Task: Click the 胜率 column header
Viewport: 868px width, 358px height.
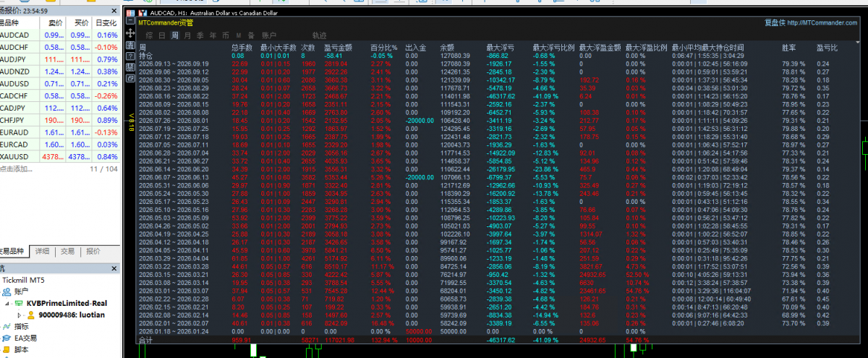Action: [x=788, y=48]
